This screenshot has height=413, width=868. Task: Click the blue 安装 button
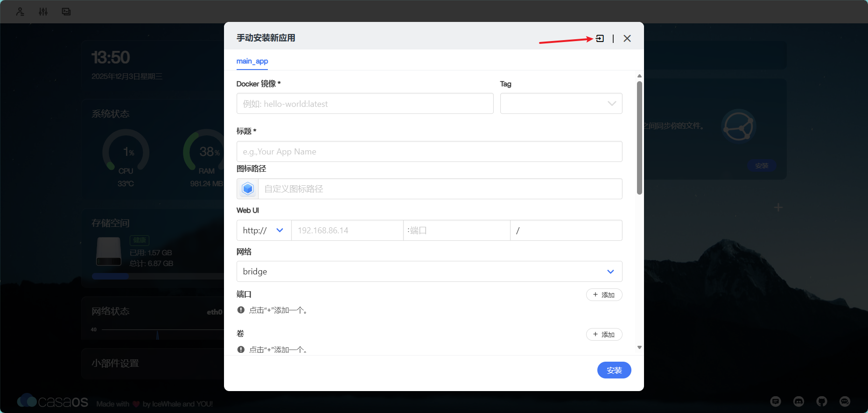point(614,370)
